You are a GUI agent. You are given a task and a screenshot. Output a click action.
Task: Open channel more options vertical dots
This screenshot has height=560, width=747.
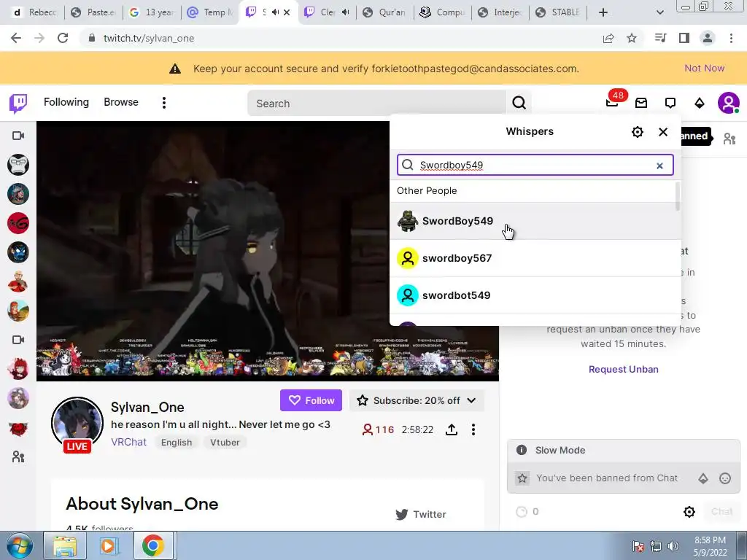pos(473,429)
